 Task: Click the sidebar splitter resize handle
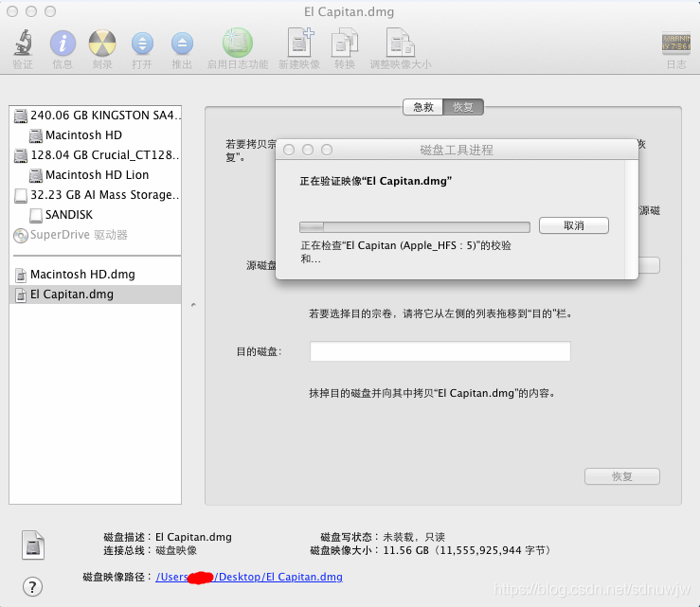click(193, 305)
